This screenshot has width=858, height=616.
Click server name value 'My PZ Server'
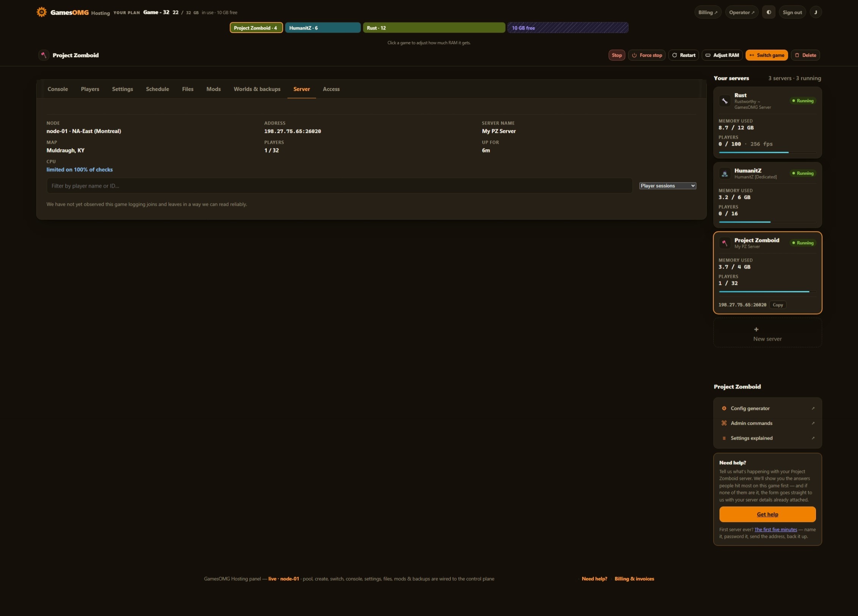point(499,131)
